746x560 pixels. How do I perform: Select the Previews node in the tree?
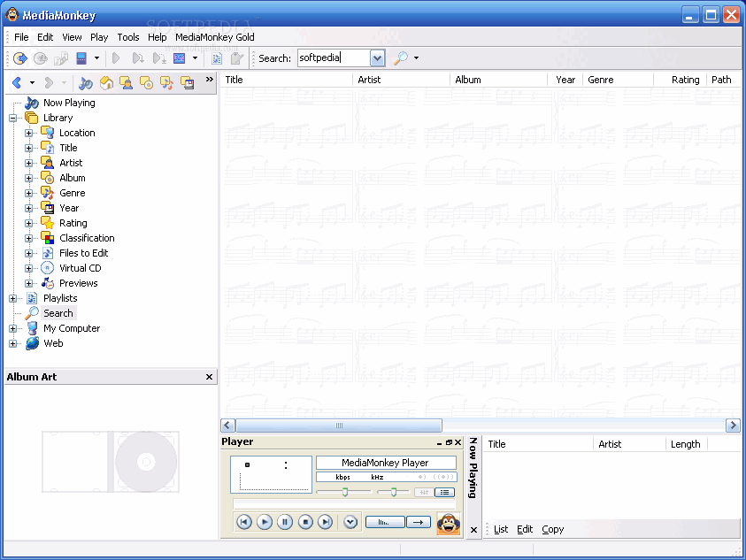click(x=79, y=283)
